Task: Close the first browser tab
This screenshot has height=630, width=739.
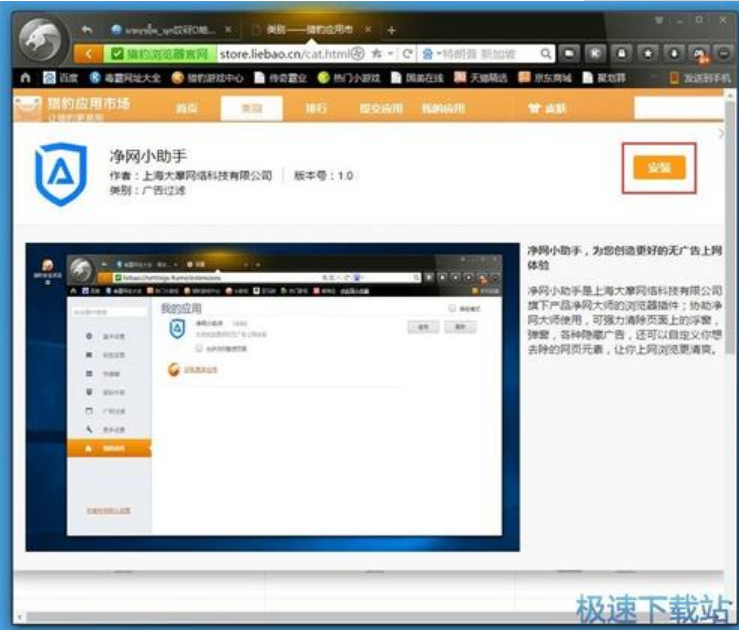Action: click(228, 30)
